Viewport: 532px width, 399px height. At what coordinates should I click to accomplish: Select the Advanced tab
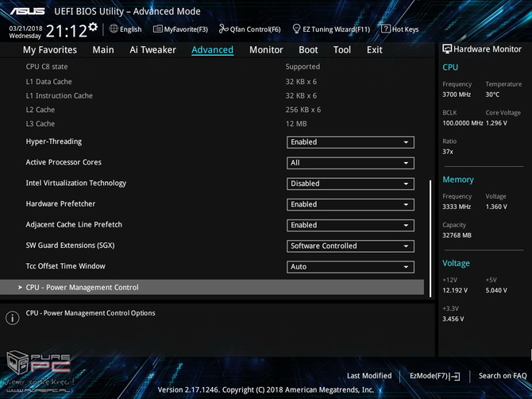tap(212, 50)
